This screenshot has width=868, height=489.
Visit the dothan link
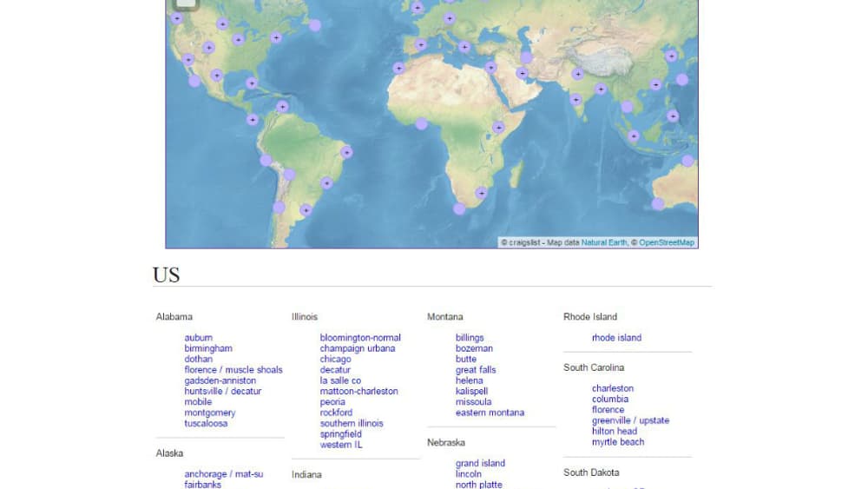point(198,359)
